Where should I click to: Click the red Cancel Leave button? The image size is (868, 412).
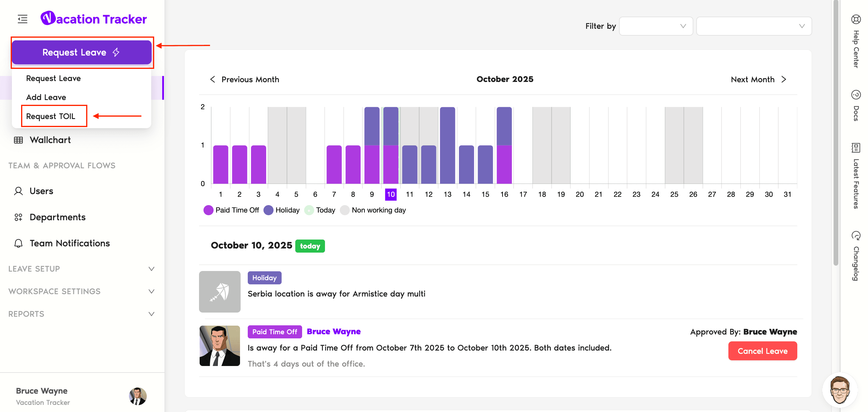[762, 351]
